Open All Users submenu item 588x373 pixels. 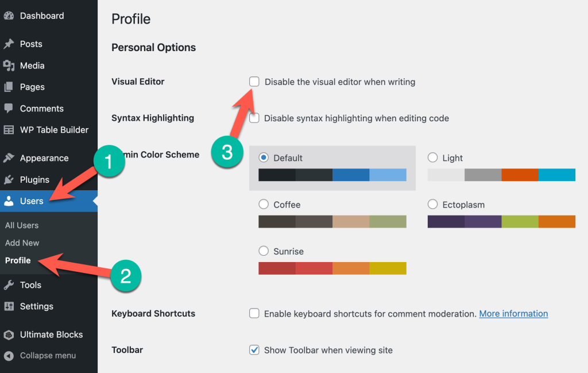(x=22, y=225)
